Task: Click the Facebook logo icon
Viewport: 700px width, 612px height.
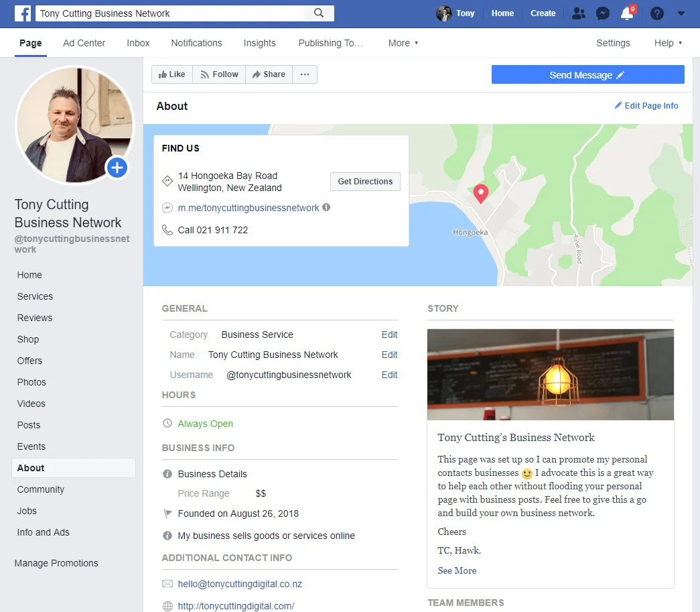Action: [x=23, y=13]
